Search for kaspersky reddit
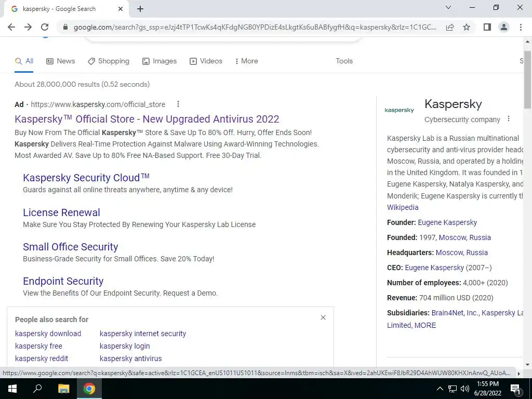 click(42, 358)
